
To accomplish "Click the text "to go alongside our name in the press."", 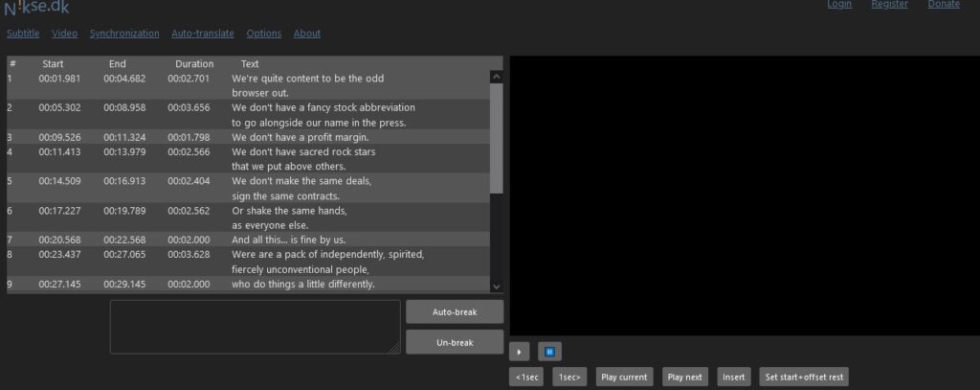I will pos(319,123).
